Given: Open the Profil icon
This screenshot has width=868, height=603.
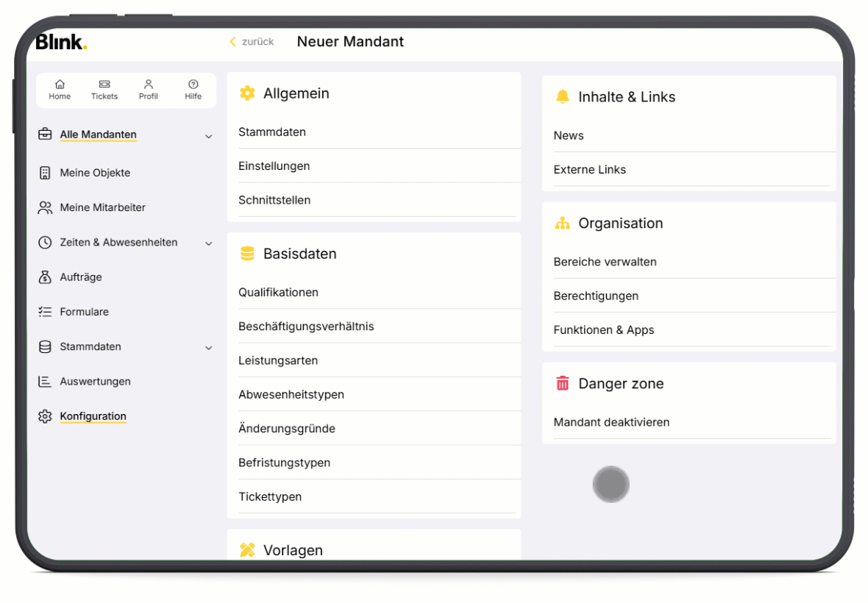Looking at the screenshot, I should 149,85.
